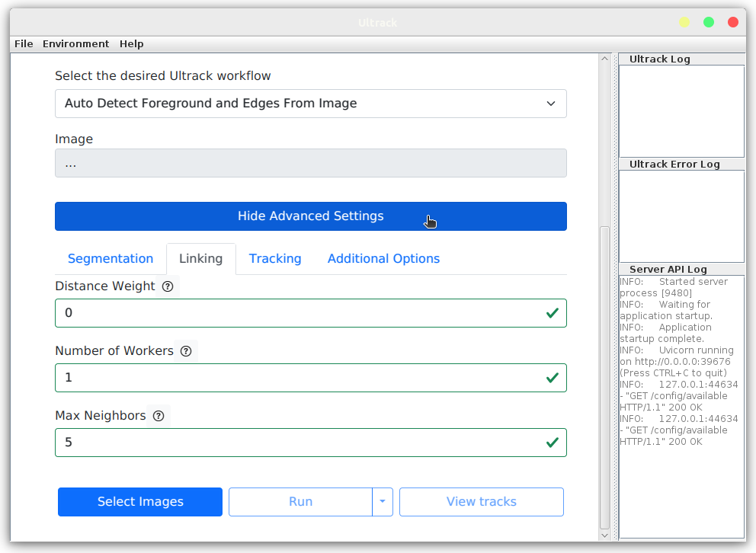Click the Select Images button

point(139,501)
